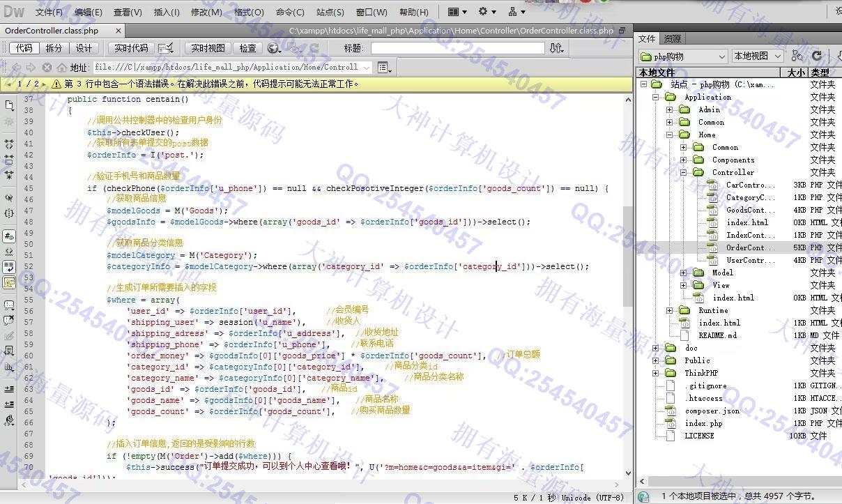The height and width of the screenshot is (504, 842).
Task: Click the Recent Snippets icon
Action: pos(9,351)
